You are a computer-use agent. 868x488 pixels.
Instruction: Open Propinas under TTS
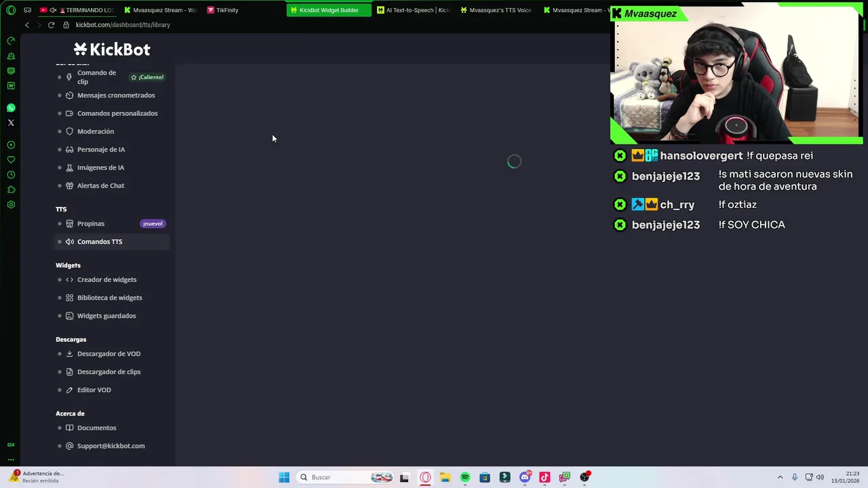click(x=91, y=224)
